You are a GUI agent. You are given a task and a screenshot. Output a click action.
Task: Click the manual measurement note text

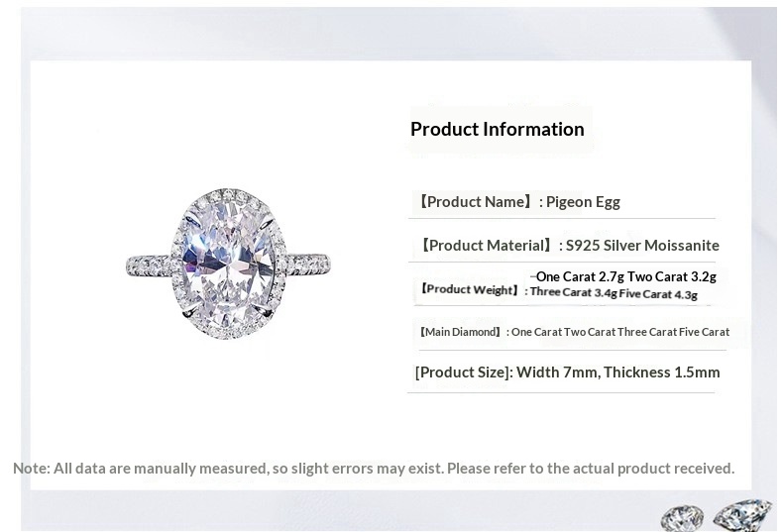point(374,468)
